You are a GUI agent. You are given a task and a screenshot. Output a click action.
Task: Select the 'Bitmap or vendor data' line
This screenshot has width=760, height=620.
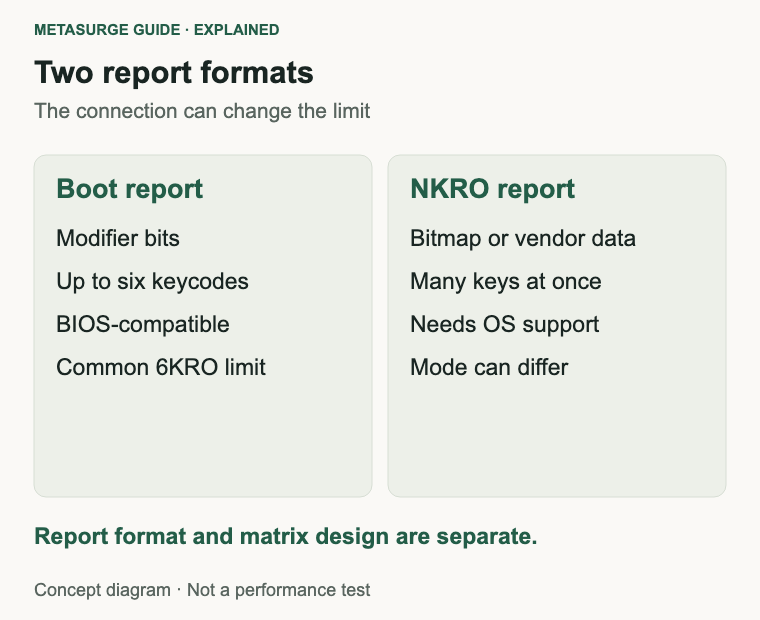pos(522,238)
